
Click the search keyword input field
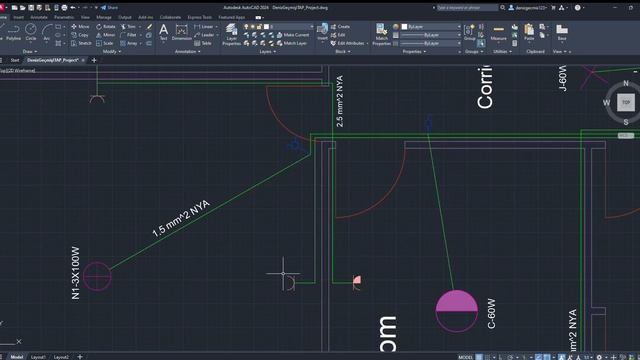(x=467, y=8)
